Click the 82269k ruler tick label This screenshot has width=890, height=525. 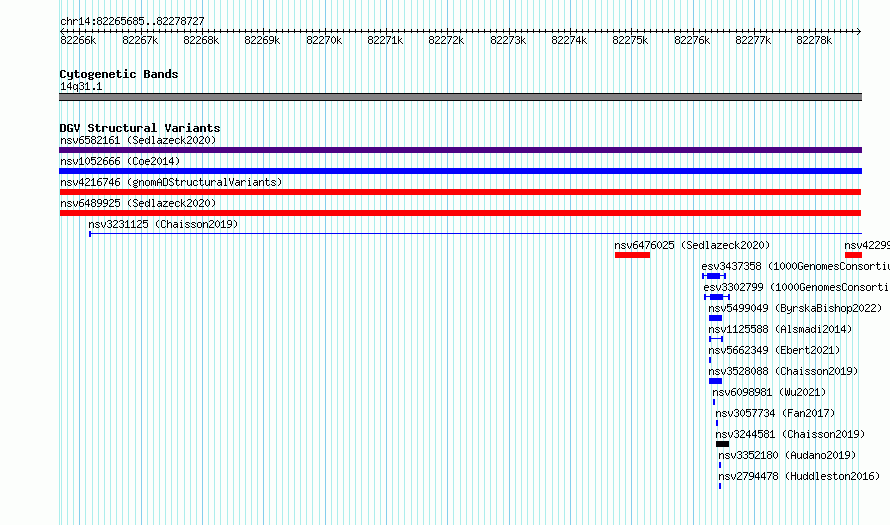[262, 40]
